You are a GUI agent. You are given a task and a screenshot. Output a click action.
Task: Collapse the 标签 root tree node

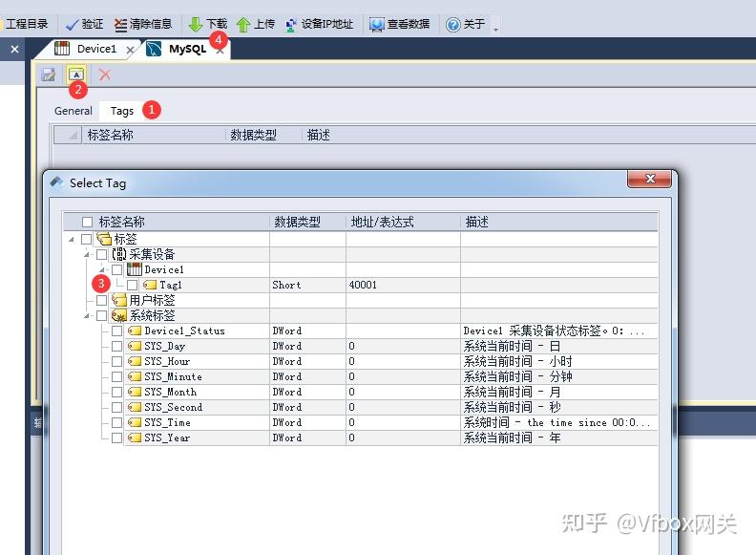[x=72, y=240]
